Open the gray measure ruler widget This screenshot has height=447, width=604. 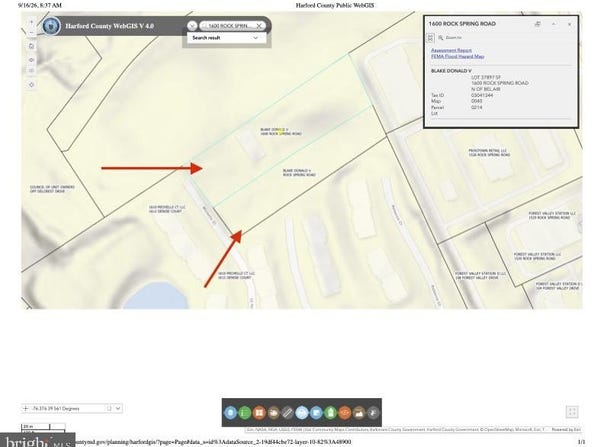(x=287, y=413)
